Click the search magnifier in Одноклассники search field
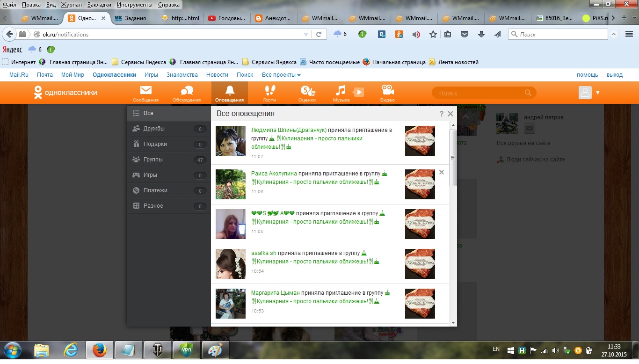This screenshot has height=364, width=639. click(x=528, y=93)
